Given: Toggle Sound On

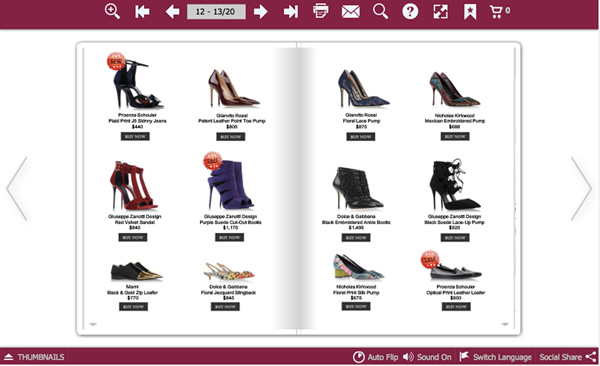Looking at the screenshot, I should pyautogui.click(x=427, y=357).
